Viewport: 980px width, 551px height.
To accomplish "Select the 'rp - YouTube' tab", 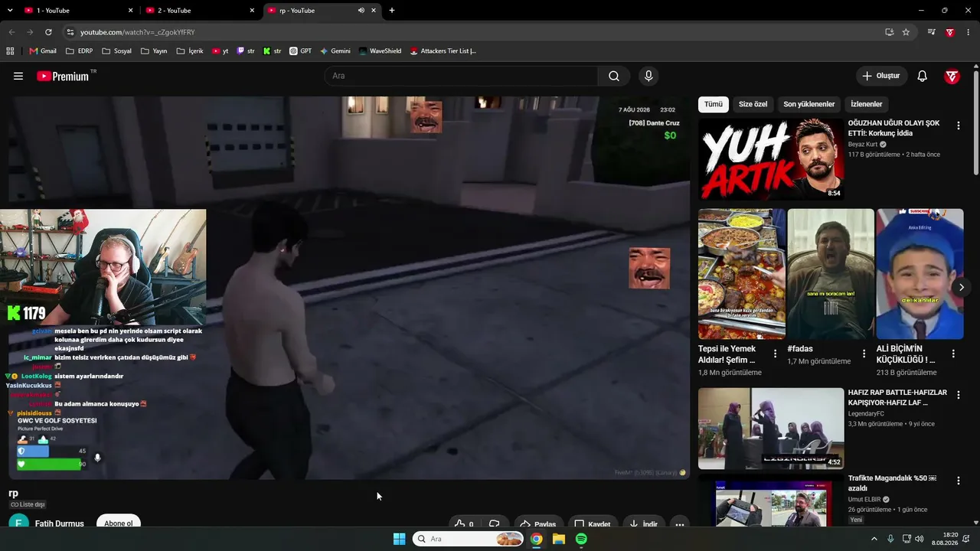I will pos(322,11).
